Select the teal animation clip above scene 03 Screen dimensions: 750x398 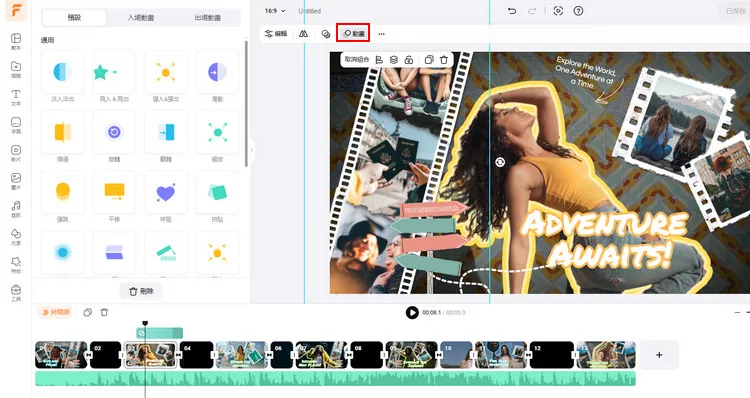point(159,333)
